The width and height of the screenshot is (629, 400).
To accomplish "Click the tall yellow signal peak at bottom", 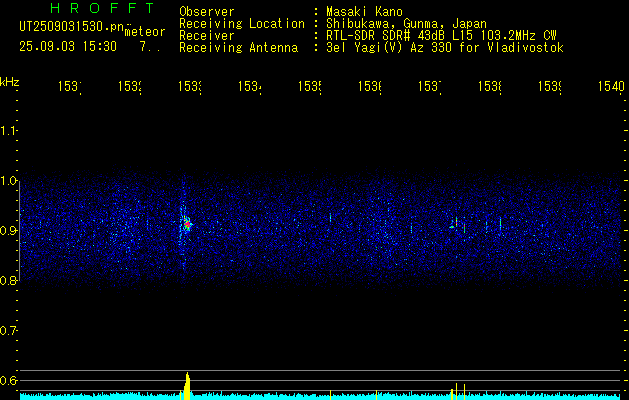I will click(187, 386).
